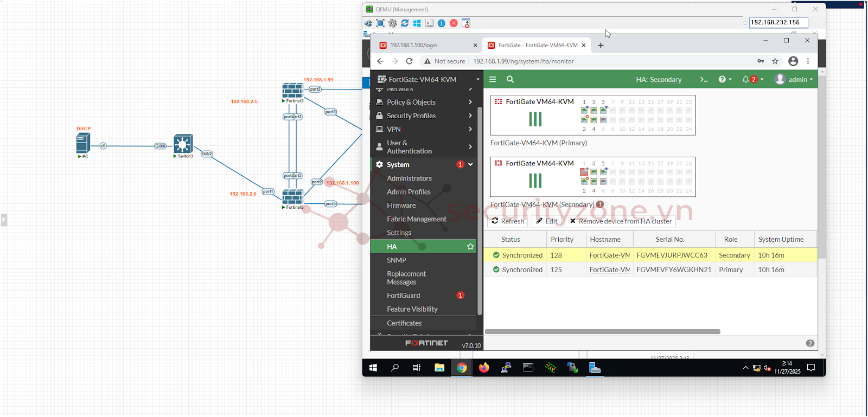Bookmark page with Chrome star icon

point(775,61)
